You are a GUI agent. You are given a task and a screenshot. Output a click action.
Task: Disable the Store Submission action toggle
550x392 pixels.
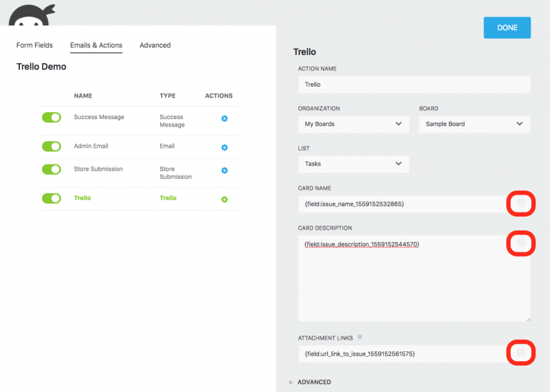(51, 169)
